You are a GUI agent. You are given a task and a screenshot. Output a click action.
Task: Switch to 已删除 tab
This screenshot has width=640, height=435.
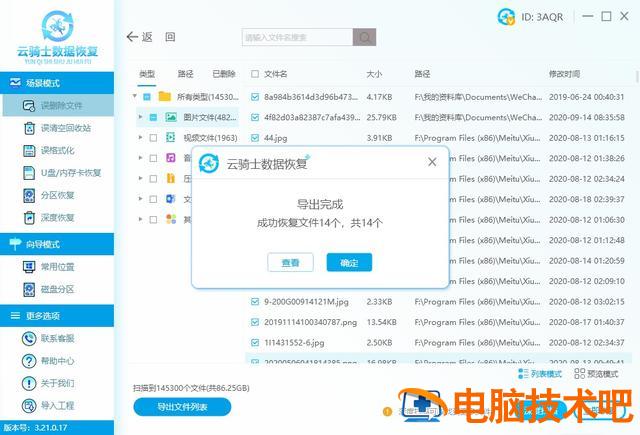point(224,74)
